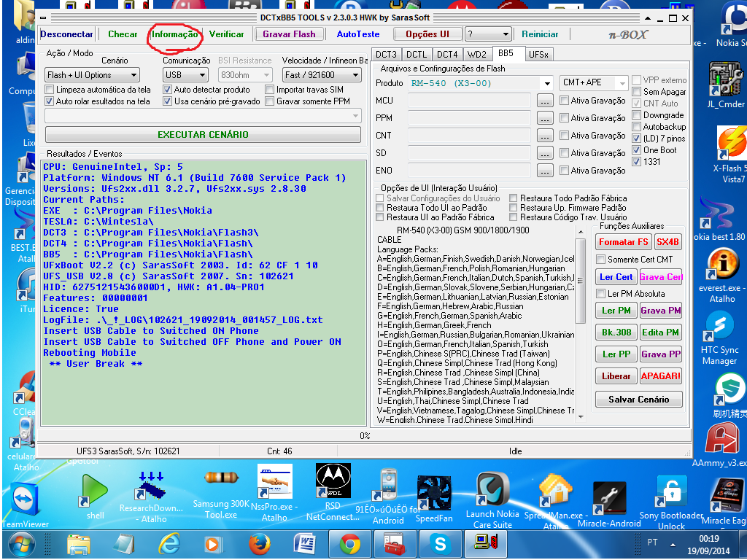Click the Ler PM button
The height and width of the screenshot is (560, 747).
(616, 311)
